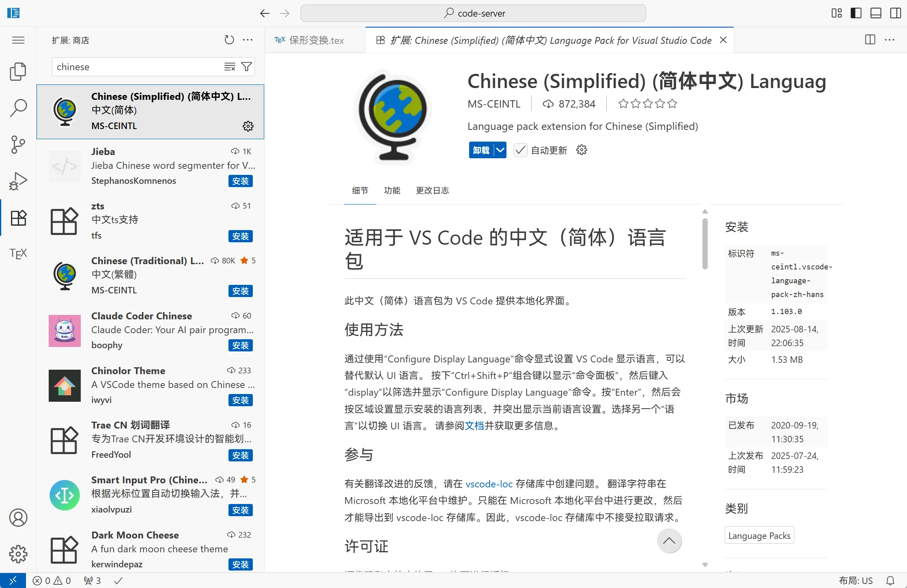Open the Run and Debug view
907x588 pixels.
(x=18, y=181)
